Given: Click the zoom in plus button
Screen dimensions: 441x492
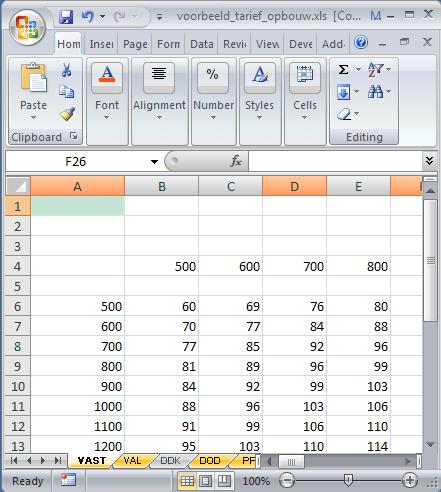Looking at the screenshot, I should click(410, 480).
